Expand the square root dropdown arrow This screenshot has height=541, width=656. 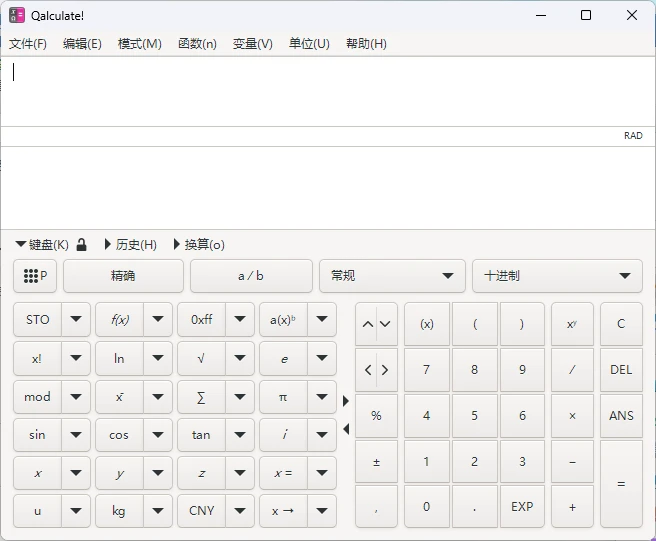pos(240,359)
